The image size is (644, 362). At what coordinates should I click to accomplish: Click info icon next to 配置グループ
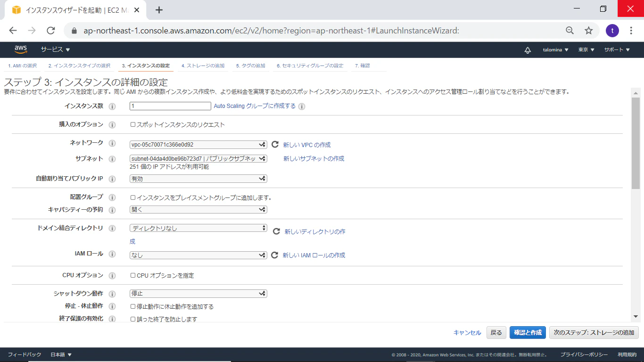[x=112, y=197]
